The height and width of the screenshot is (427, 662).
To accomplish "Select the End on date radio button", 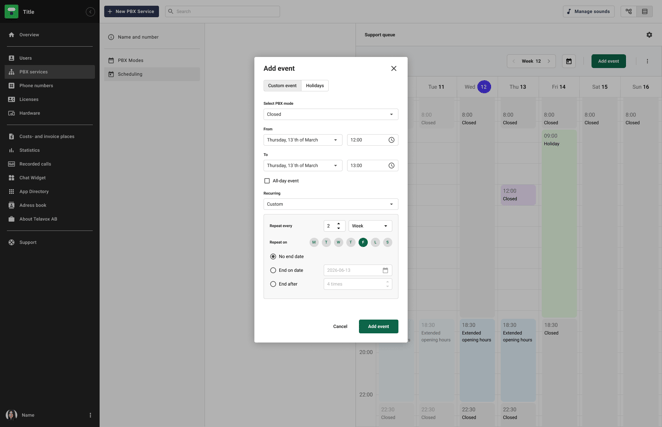I will (x=273, y=270).
